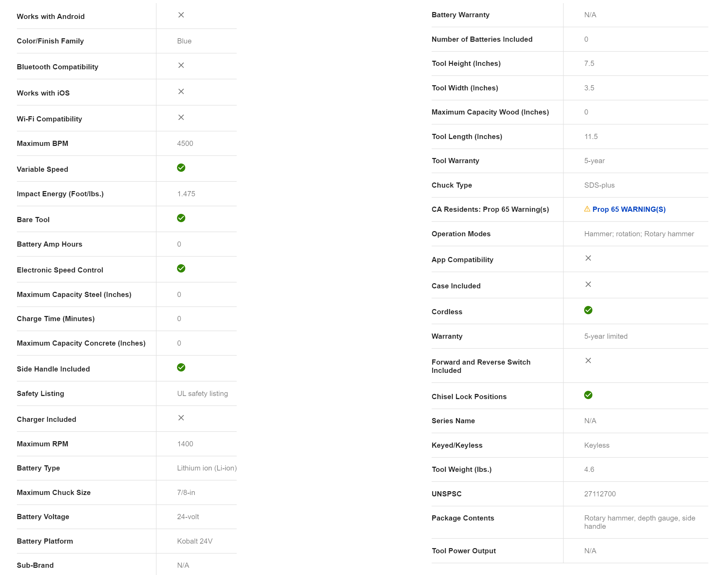This screenshot has height=575, width=728.
Task: Click the green checkmark for Chisel Lock Positions
Action: click(588, 395)
